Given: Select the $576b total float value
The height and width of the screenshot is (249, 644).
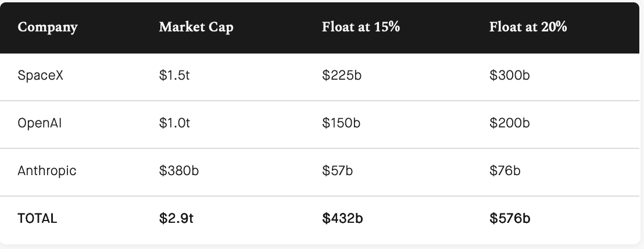Looking at the screenshot, I should coord(510,219).
